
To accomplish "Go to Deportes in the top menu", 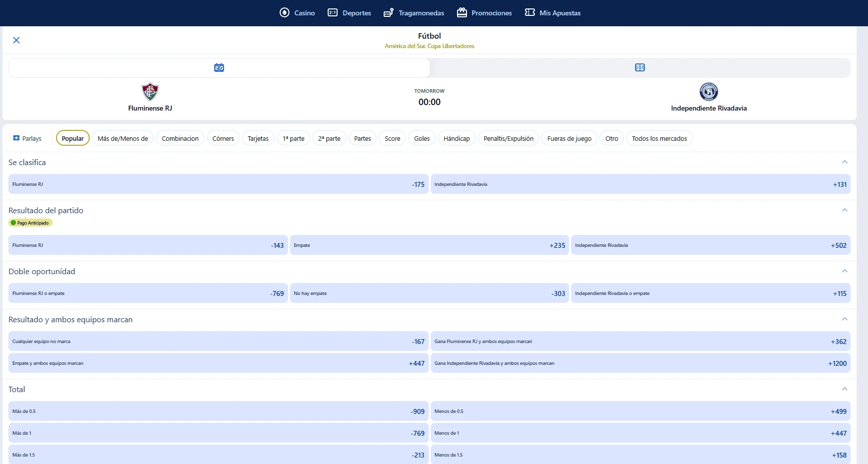I will click(x=349, y=13).
